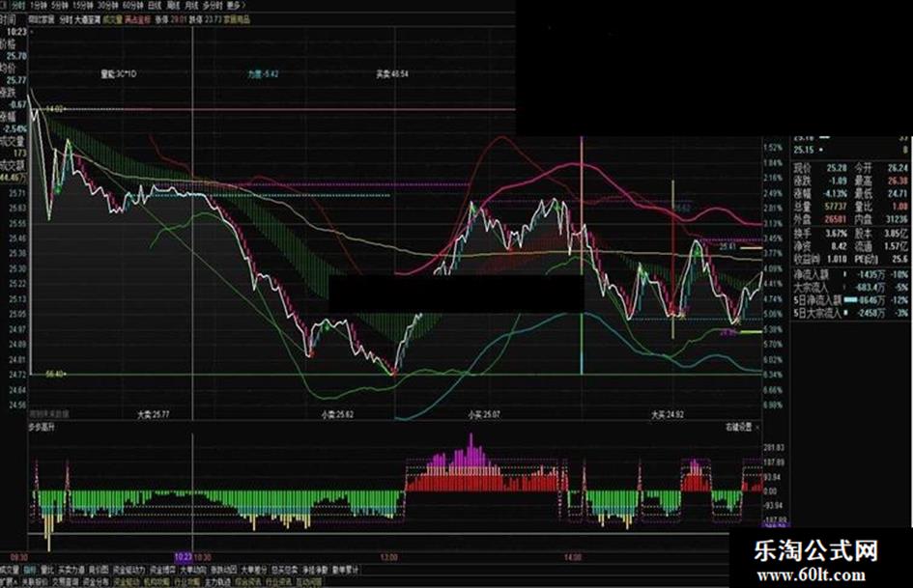Screen dimensions: 913x588
Task: Click the 5日大宗流入 row
Action: pos(851,313)
